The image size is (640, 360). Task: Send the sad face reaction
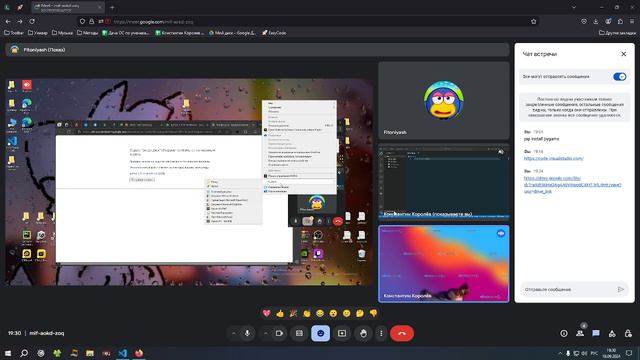coord(347,313)
